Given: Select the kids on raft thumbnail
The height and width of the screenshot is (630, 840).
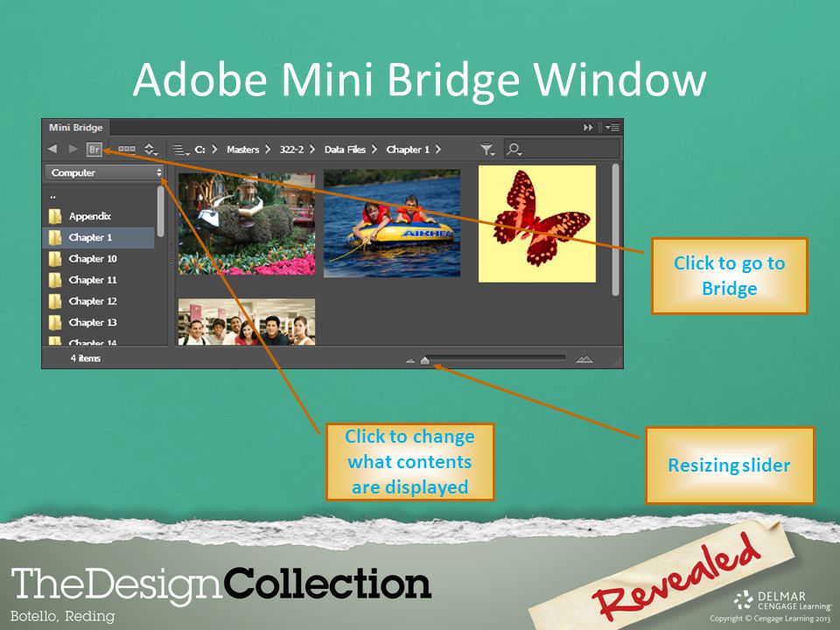Looking at the screenshot, I should click(x=392, y=223).
